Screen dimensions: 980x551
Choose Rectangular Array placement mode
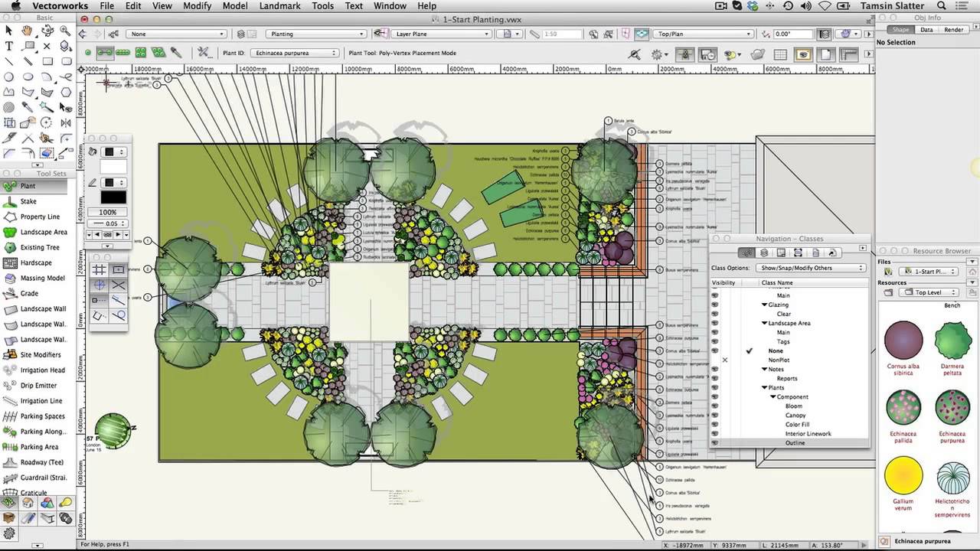(x=140, y=53)
